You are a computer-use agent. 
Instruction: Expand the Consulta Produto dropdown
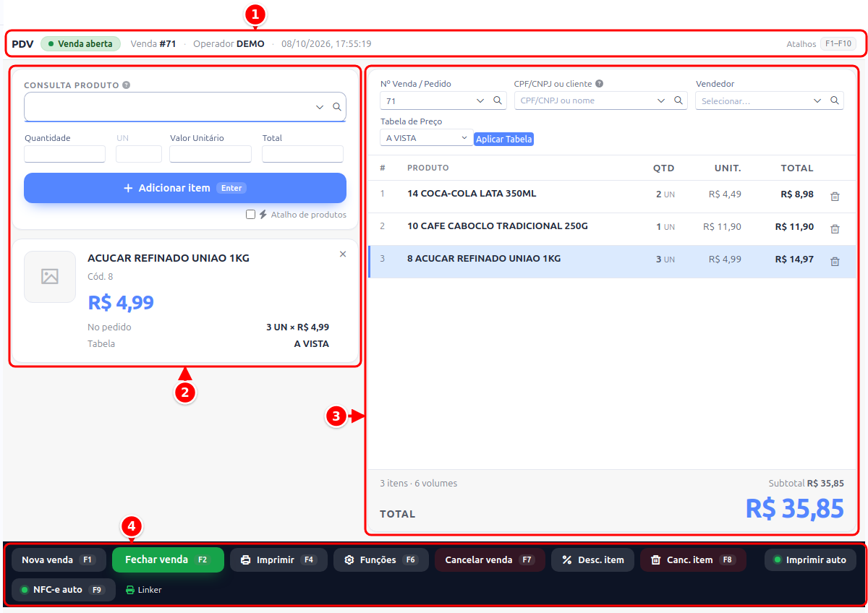(x=320, y=107)
